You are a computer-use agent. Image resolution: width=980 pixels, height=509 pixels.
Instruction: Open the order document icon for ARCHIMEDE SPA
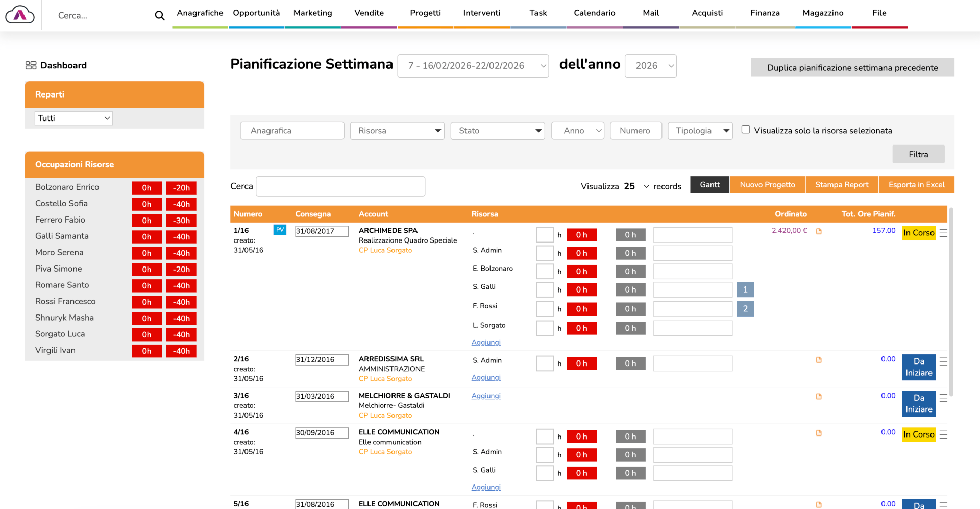click(x=819, y=231)
